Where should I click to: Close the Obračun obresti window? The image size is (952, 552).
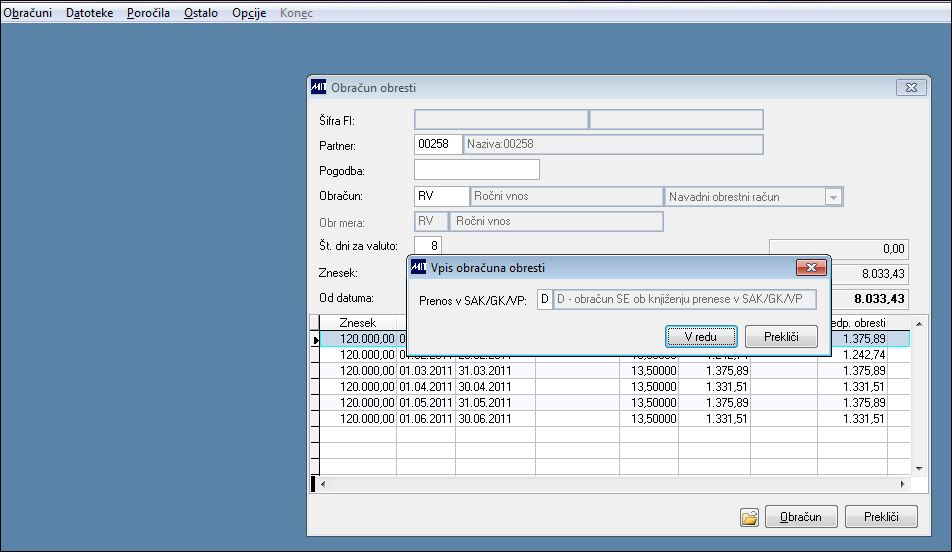(911, 88)
